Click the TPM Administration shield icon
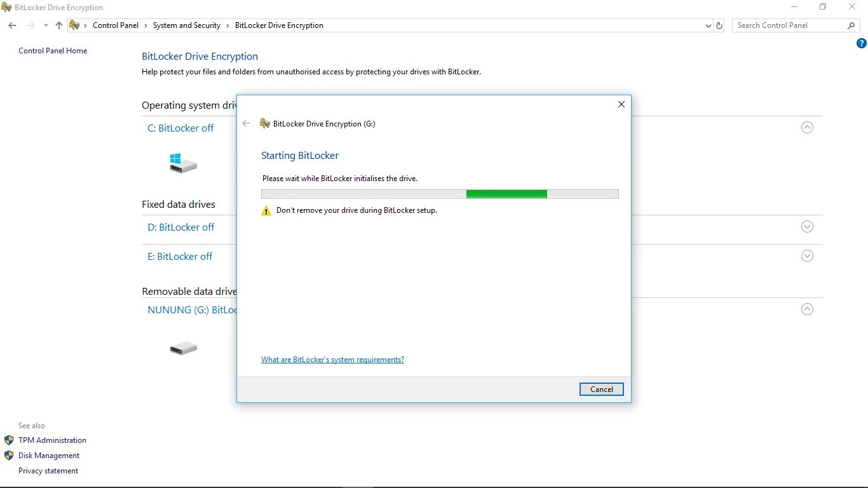Image resolution: width=868 pixels, height=488 pixels. (x=9, y=440)
